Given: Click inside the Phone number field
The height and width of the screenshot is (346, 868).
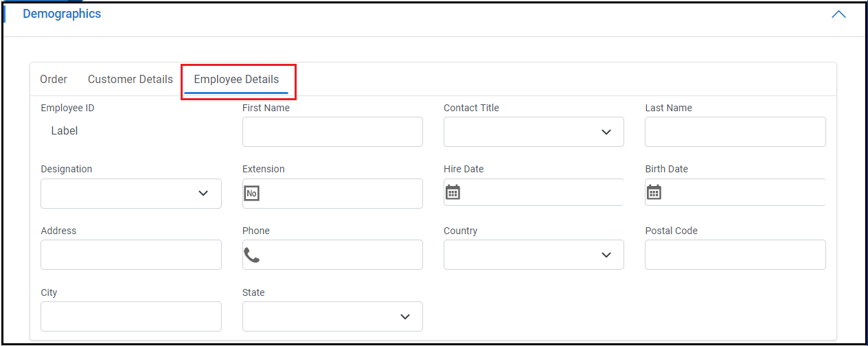Looking at the screenshot, I should coord(340,255).
